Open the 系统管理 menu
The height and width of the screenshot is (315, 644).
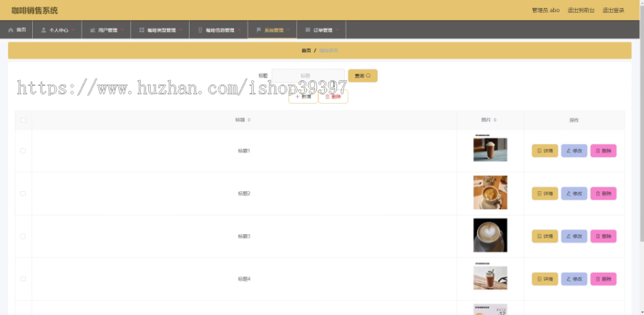273,29
